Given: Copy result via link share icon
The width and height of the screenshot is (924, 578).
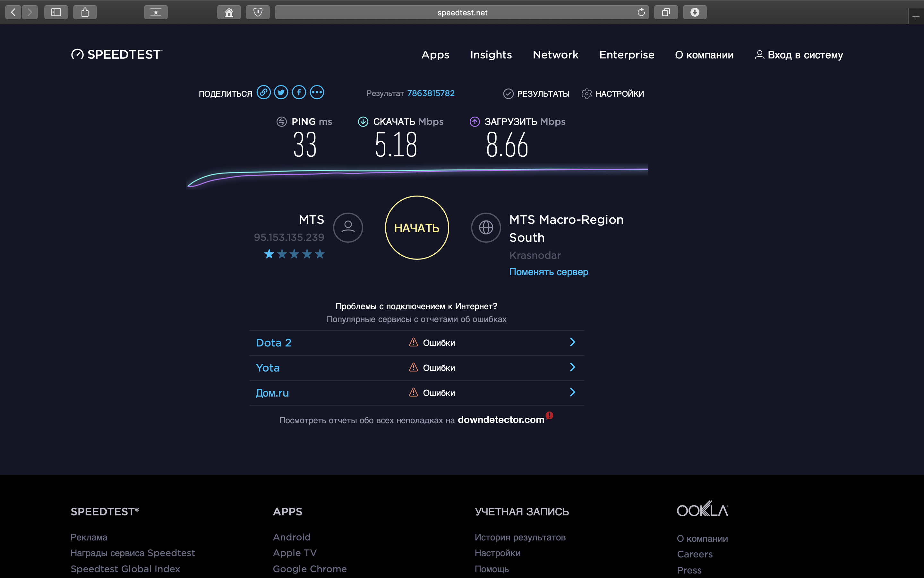Looking at the screenshot, I should (x=263, y=92).
